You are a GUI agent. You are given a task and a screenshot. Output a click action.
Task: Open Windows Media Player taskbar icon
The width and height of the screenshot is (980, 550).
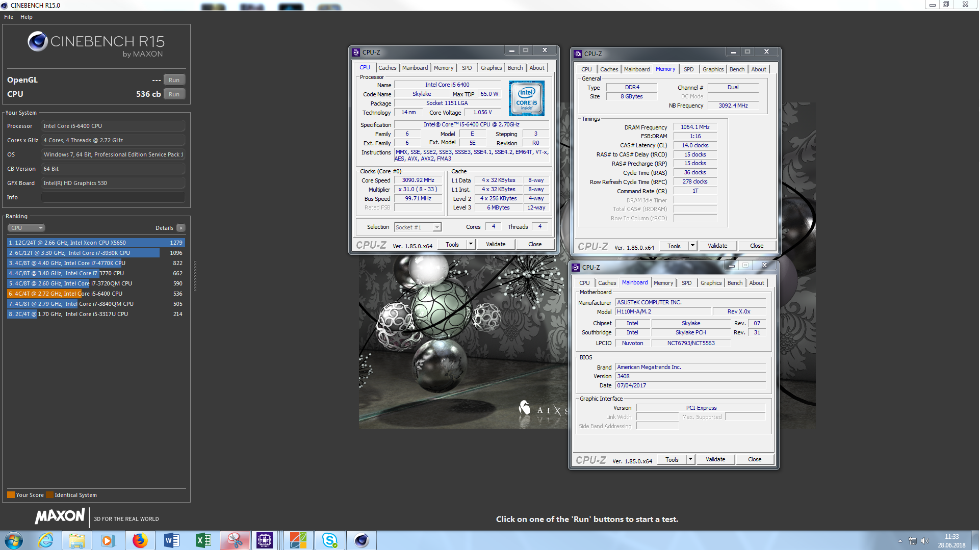point(108,540)
